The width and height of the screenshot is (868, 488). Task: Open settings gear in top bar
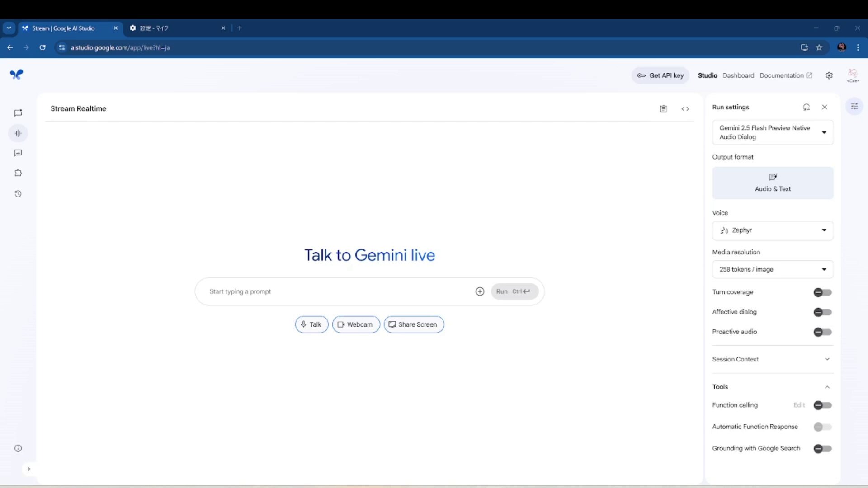829,75
